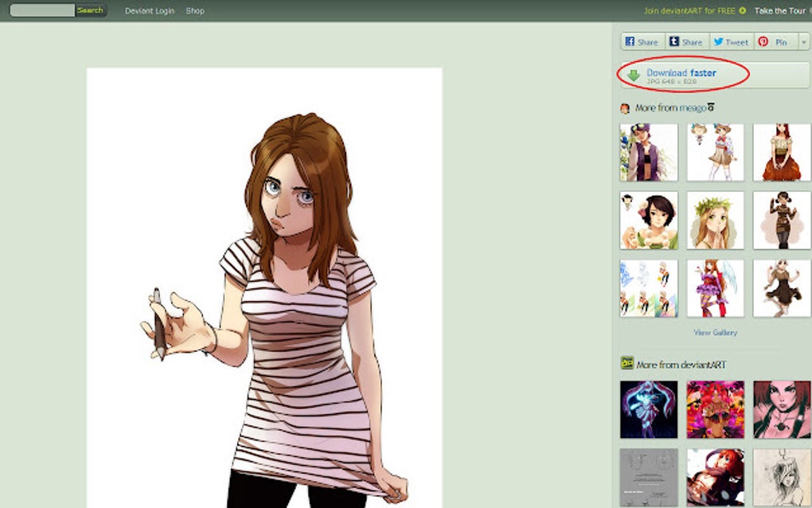Open the Shop menu item
The image size is (812, 508).
tap(193, 10)
